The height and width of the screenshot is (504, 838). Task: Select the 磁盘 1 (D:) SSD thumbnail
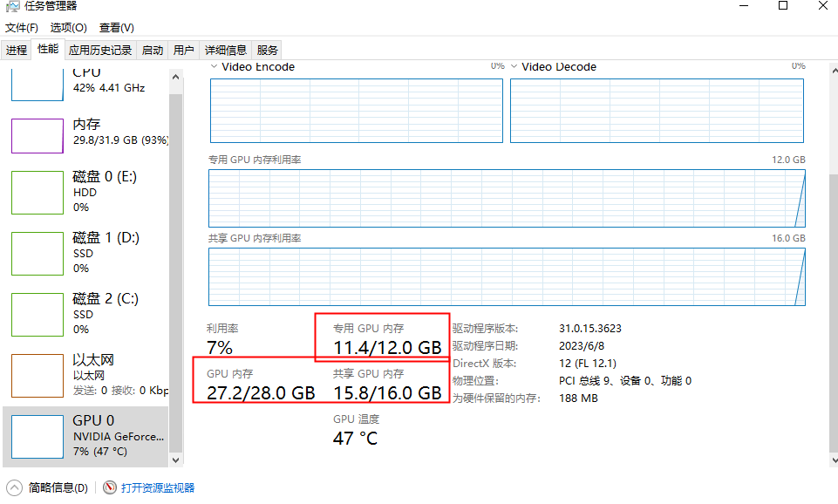click(x=37, y=253)
